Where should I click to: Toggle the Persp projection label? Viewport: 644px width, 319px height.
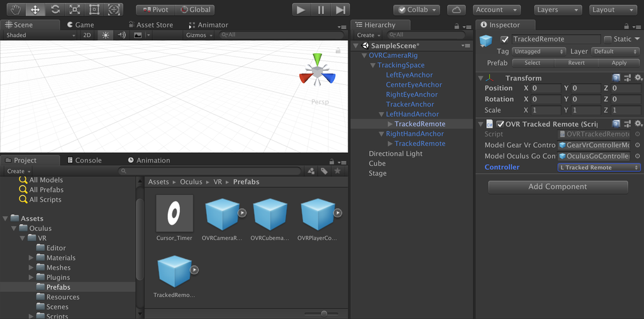click(320, 102)
